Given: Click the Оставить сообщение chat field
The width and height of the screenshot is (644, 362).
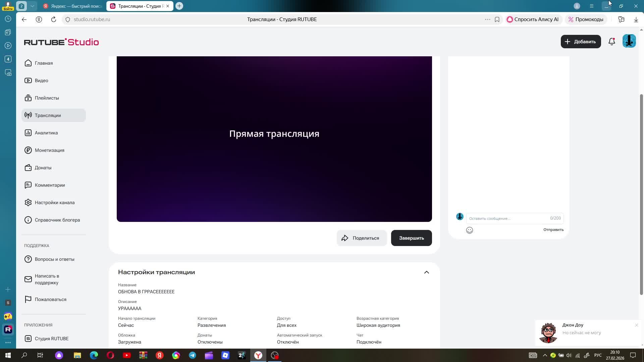Looking at the screenshot, I should click(503, 218).
